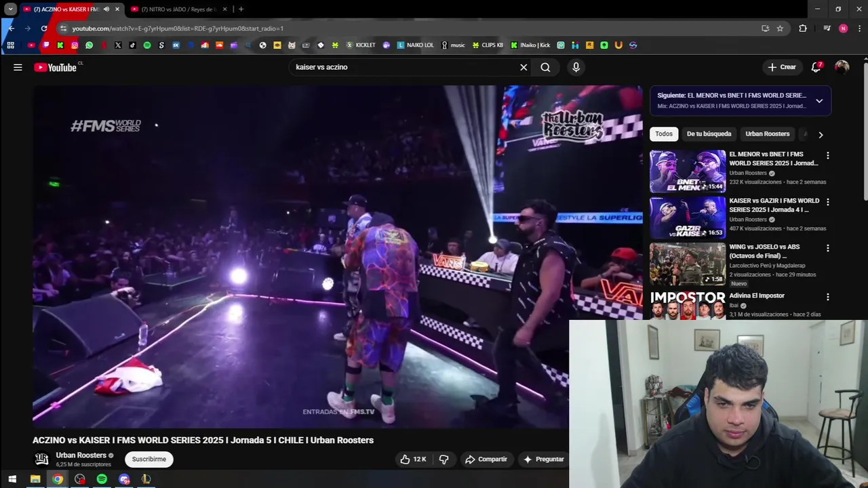Open the Instagram bookmark icon
This screenshot has width=868, height=488.
tap(75, 45)
